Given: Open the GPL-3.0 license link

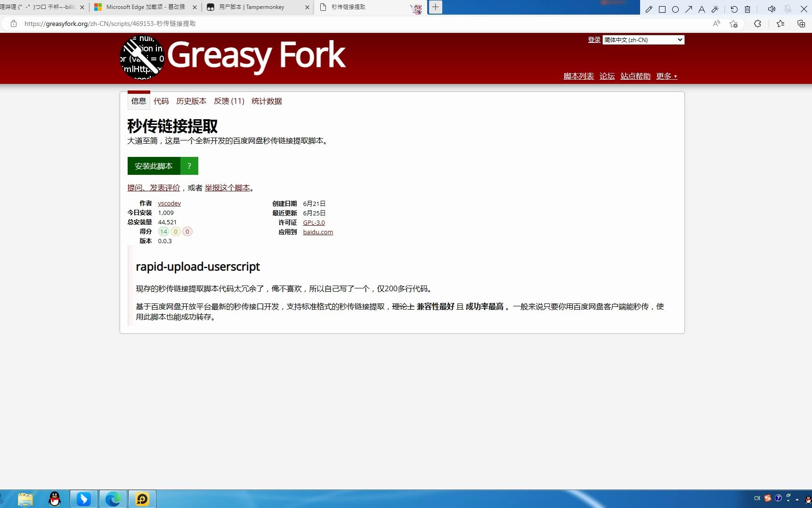Looking at the screenshot, I should 314,222.
